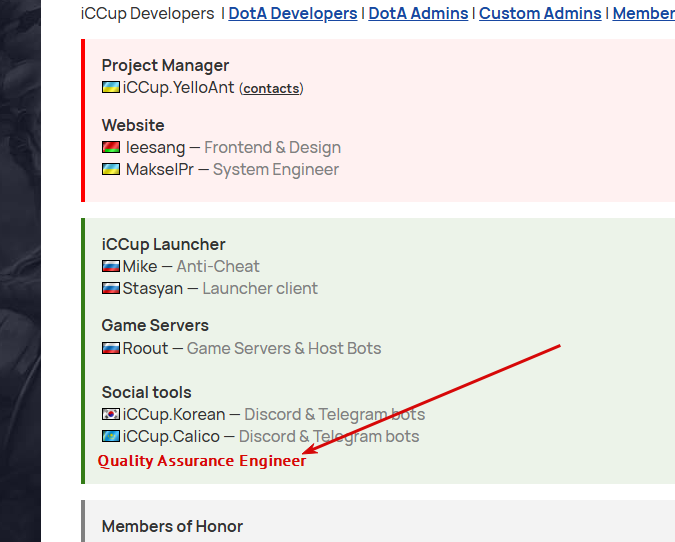
Task: Click the name iCCup.Korean
Action: [x=174, y=415]
